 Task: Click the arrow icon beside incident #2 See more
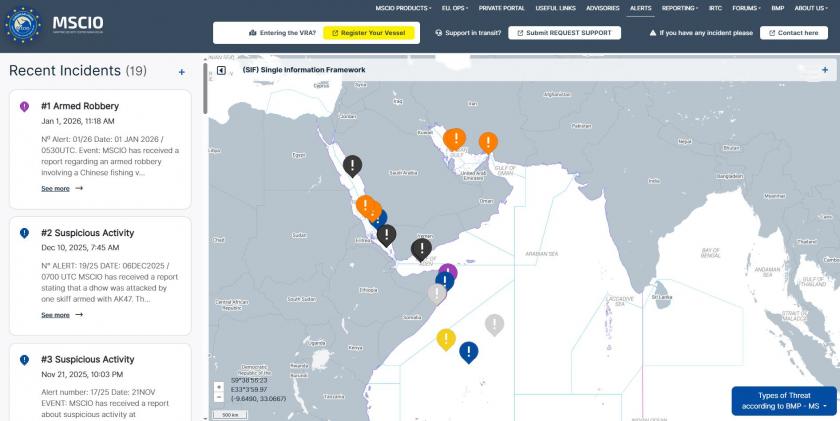click(x=79, y=314)
